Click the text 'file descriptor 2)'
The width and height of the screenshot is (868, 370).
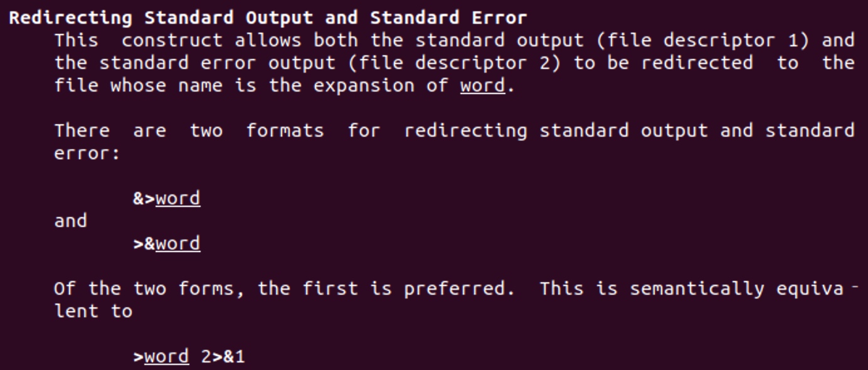[455, 63]
